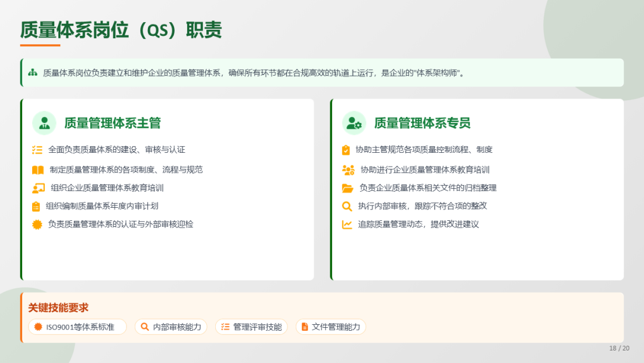Click the certificate badge icon before 负责质量管理体系的认证
The width and height of the screenshot is (644, 363).
coord(37,224)
